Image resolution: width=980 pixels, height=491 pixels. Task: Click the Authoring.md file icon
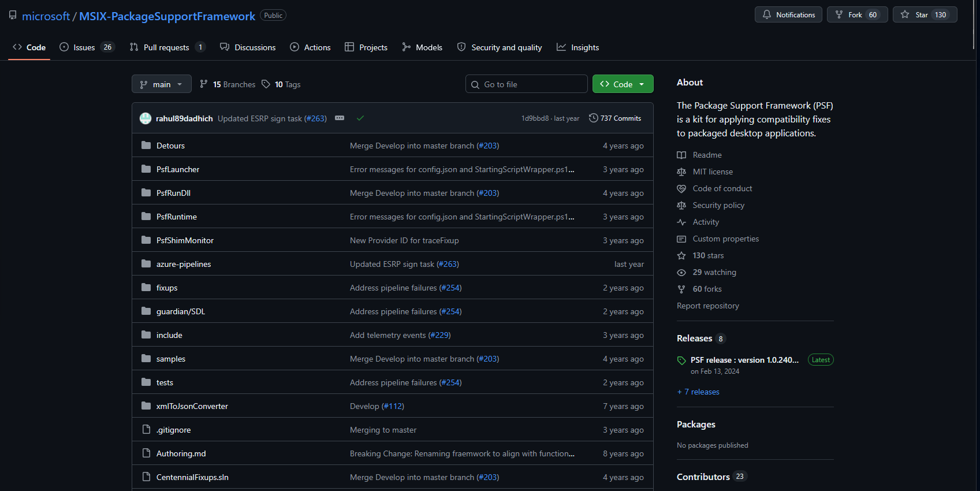(146, 453)
